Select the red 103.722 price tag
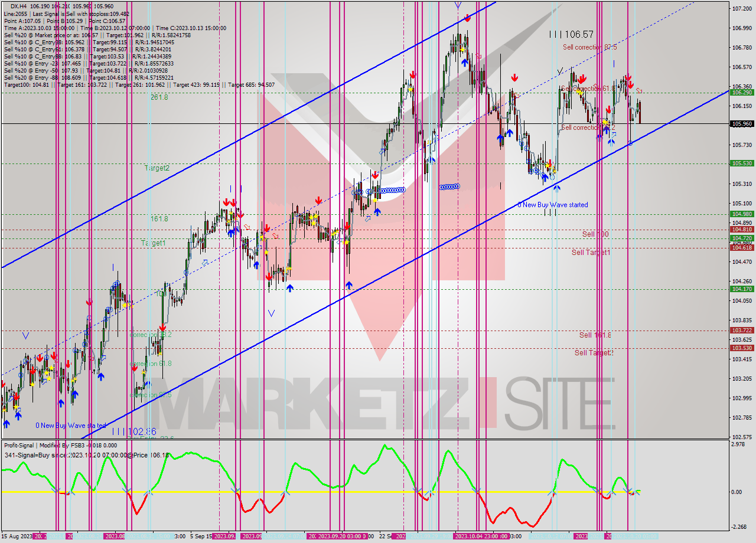This screenshot has width=756, height=543. [742, 331]
